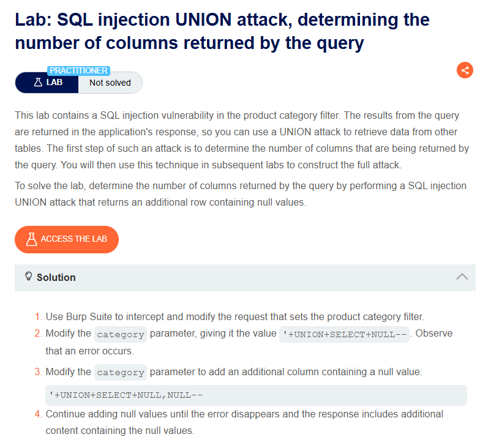The width and height of the screenshot is (491, 448).
Task: Click the step 4 instruction text
Action: point(244,422)
